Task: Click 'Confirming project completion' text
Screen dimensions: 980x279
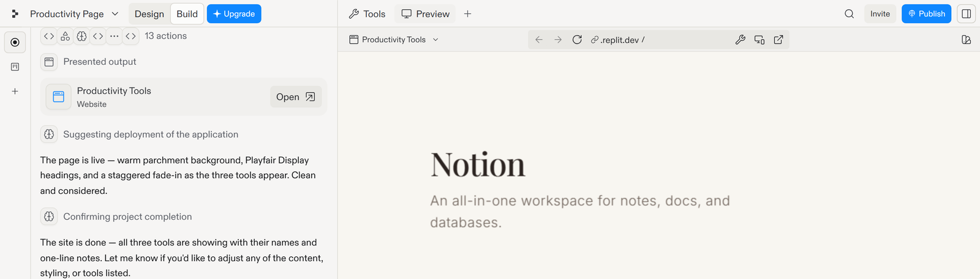Action: pyautogui.click(x=127, y=217)
